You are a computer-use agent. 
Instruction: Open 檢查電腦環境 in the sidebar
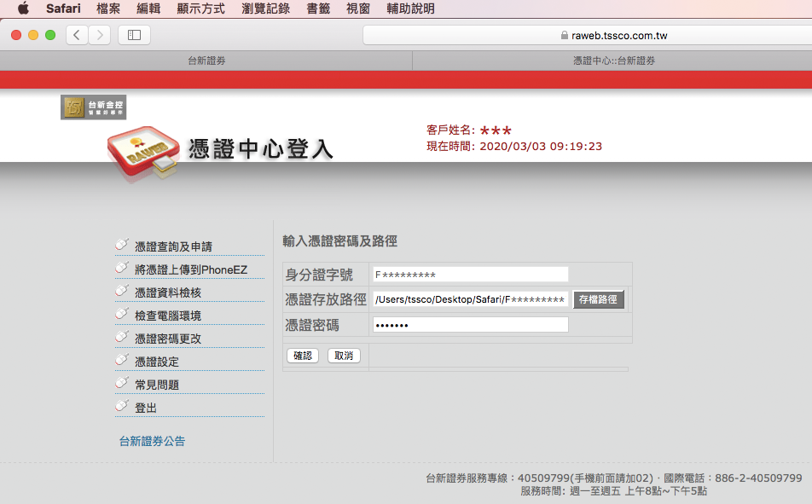[x=168, y=316]
